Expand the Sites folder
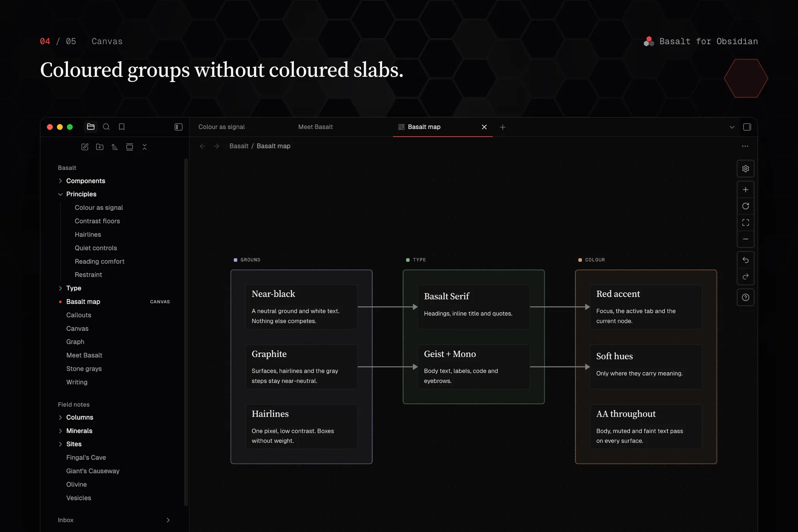Screen dimensions: 798x532 (60, 444)
